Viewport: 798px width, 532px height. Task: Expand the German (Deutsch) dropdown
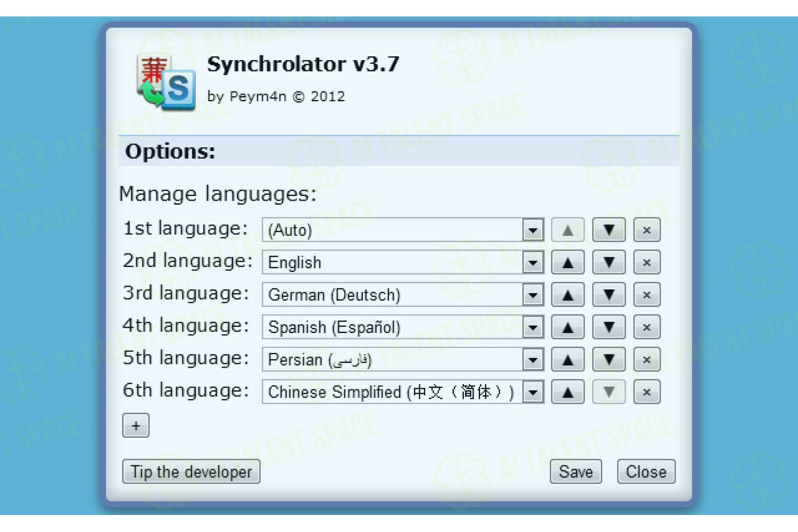click(403, 295)
